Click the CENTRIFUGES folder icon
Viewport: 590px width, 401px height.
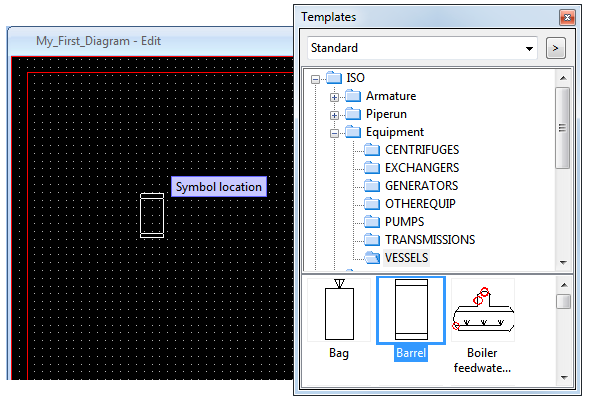(372, 150)
